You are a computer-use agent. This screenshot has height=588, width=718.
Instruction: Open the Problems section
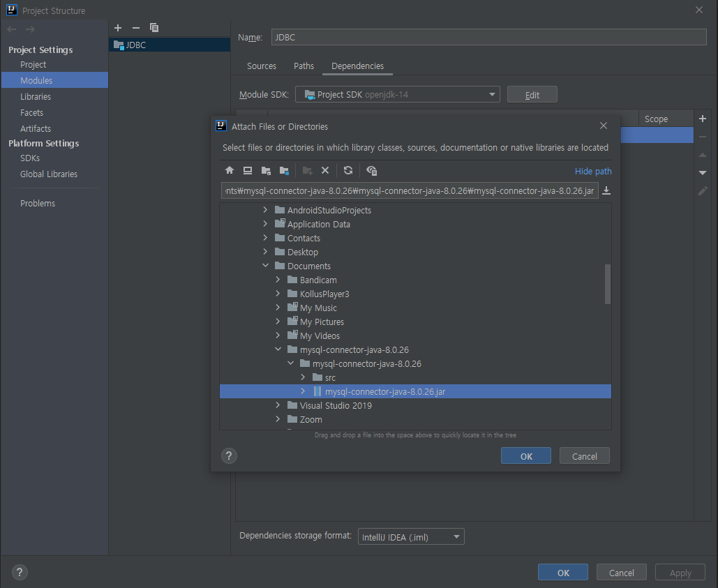coord(38,203)
